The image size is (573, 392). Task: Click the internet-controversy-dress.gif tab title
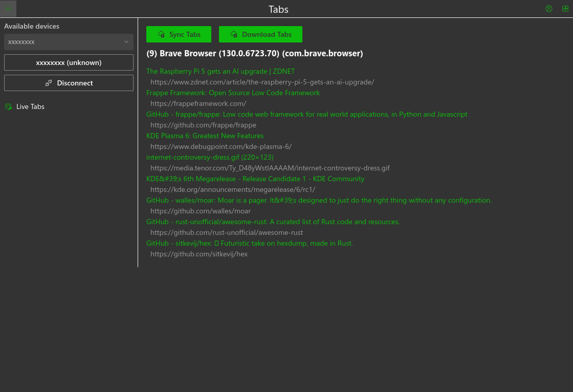(x=210, y=157)
